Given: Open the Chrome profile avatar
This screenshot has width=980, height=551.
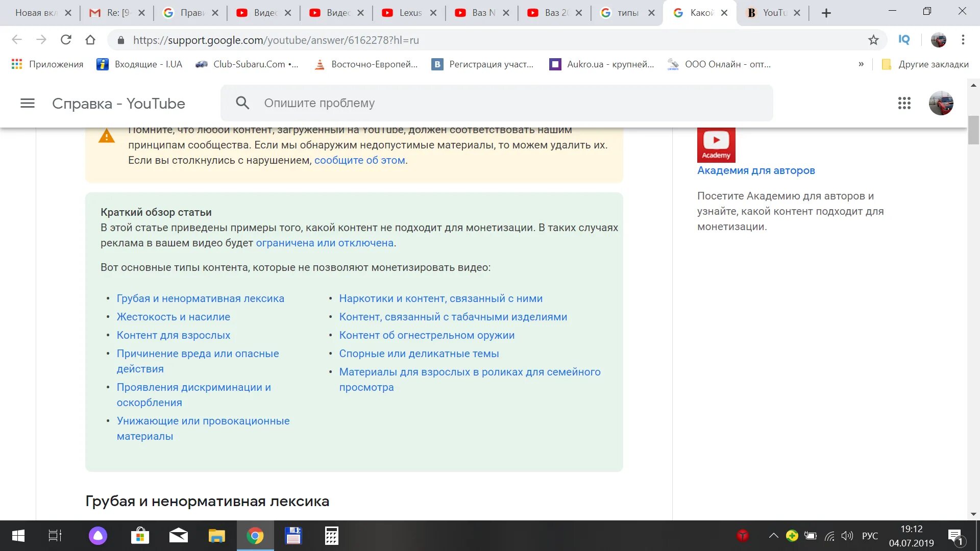Looking at the screenshot, I should (938, 40).
